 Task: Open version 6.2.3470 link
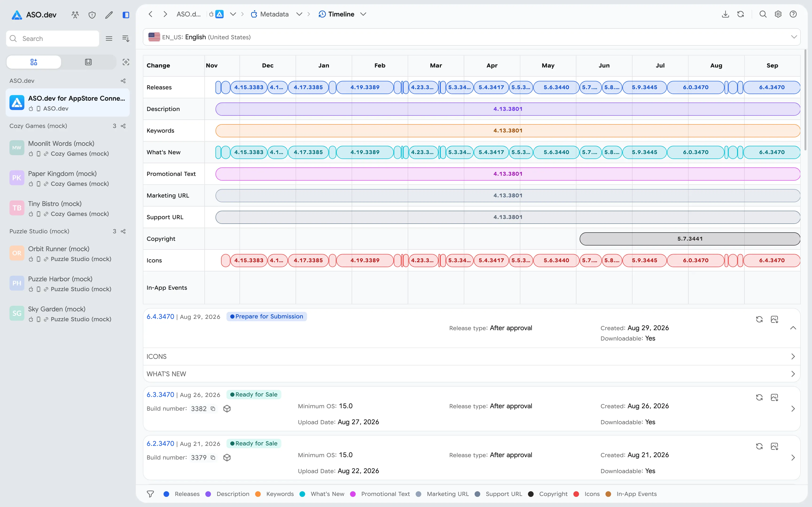[160, 444]
